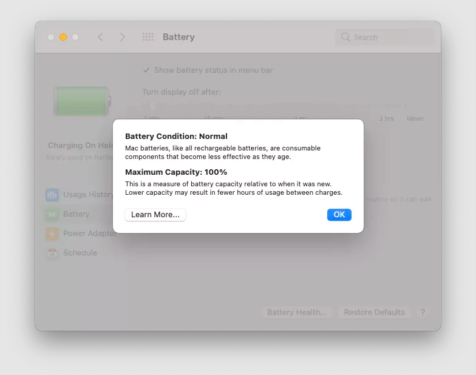Screen dimensions: 476x375
Task: Click the Usage History chart icon
Action: (52, 195)
